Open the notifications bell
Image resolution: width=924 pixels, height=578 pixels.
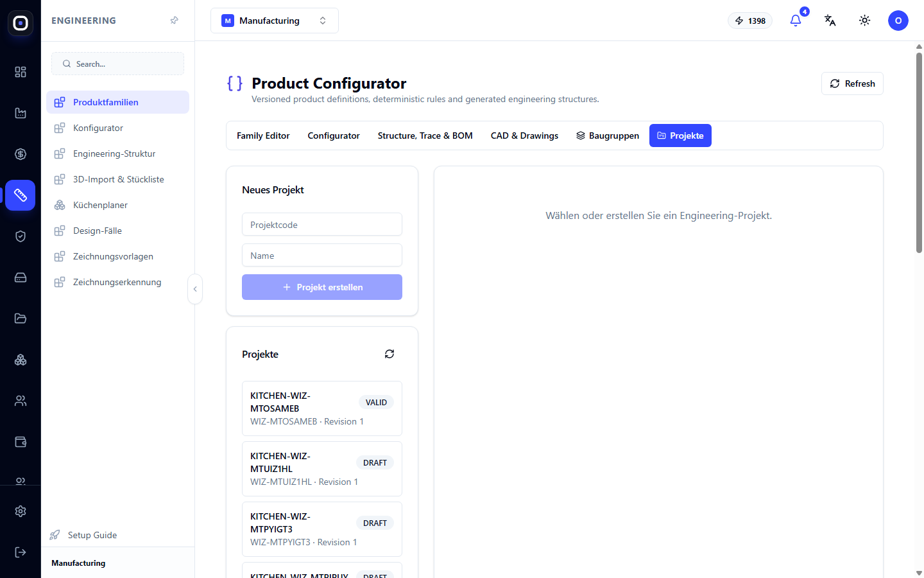[796, 21]
